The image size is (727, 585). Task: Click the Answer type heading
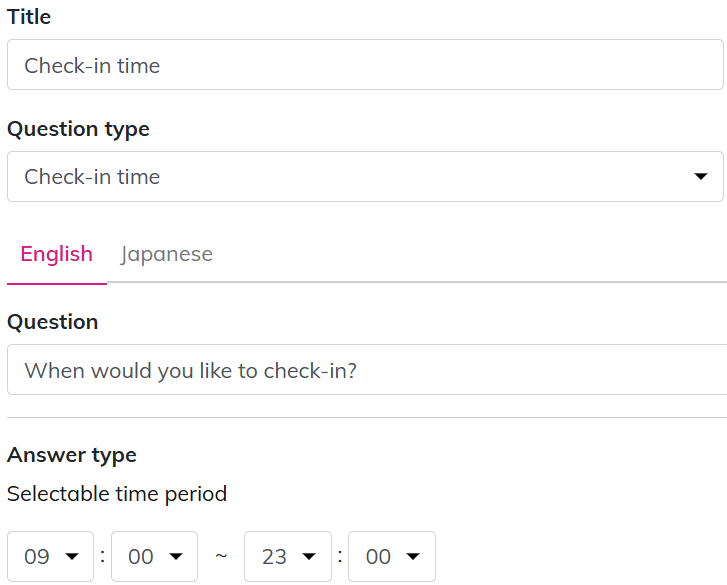[x=72, y=455]
